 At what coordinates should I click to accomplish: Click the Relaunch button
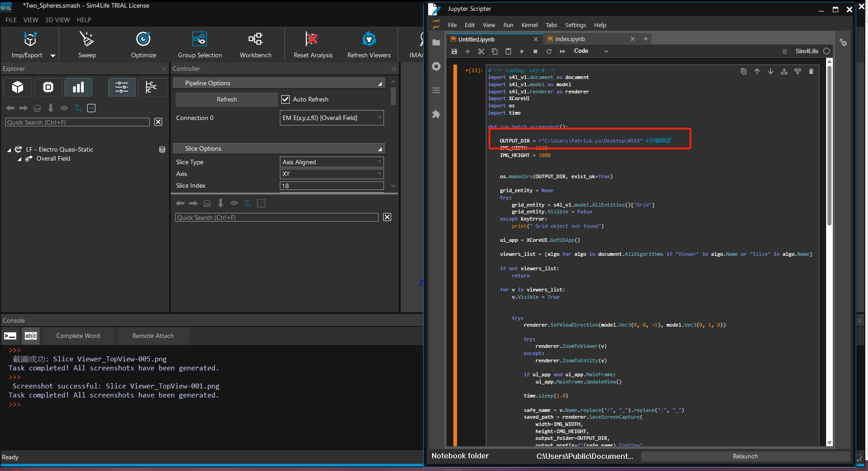[745, 456]
